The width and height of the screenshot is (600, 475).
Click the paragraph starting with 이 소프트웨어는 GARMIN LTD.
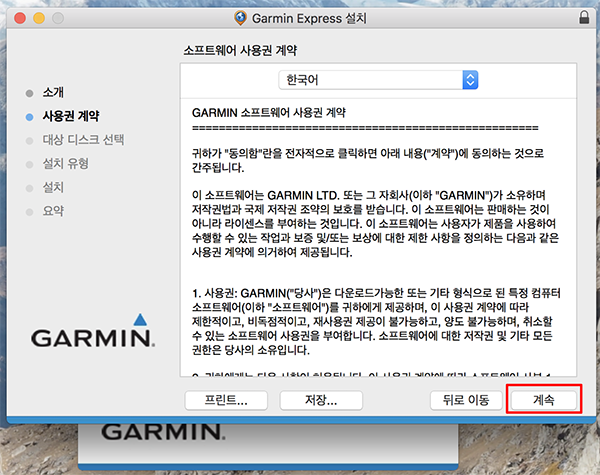point(375,224)
